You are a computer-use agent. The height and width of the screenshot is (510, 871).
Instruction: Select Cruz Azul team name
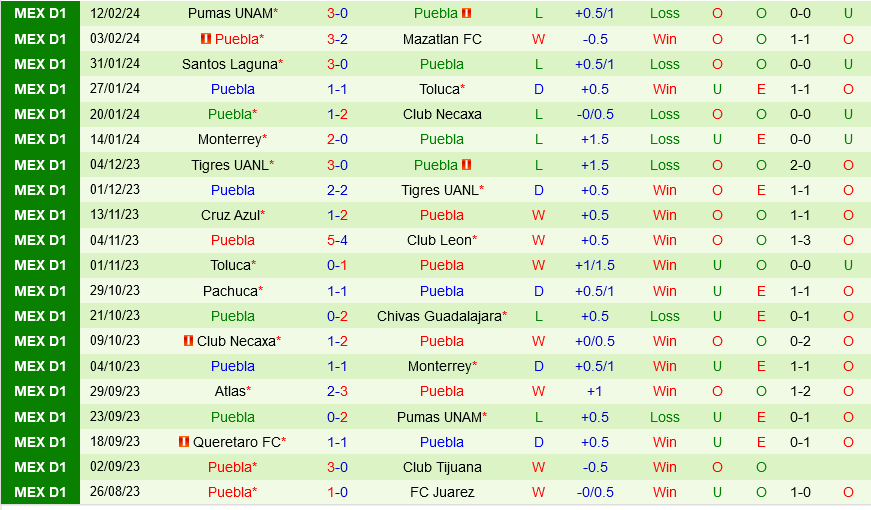233,215
